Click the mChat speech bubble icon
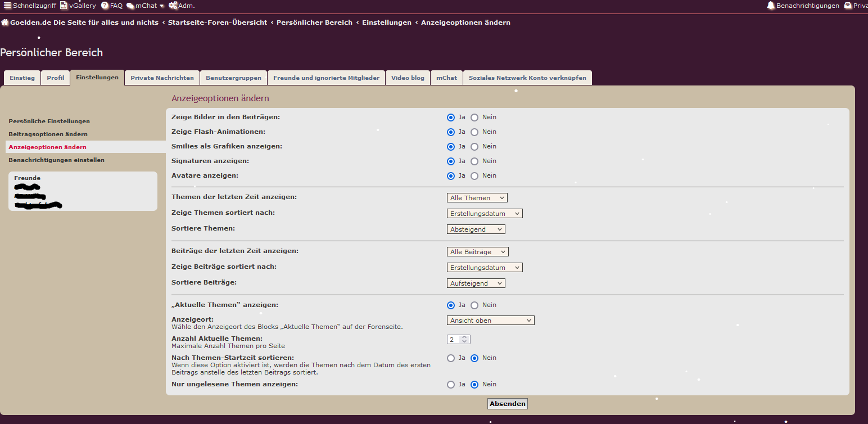Viewport: 868px width, 424px height. 130,6
